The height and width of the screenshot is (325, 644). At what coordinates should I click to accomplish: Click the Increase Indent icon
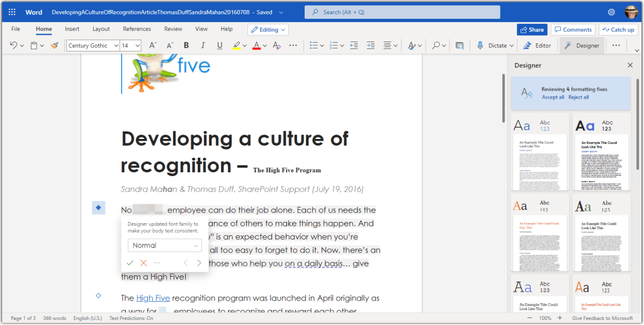coord(370,45)
